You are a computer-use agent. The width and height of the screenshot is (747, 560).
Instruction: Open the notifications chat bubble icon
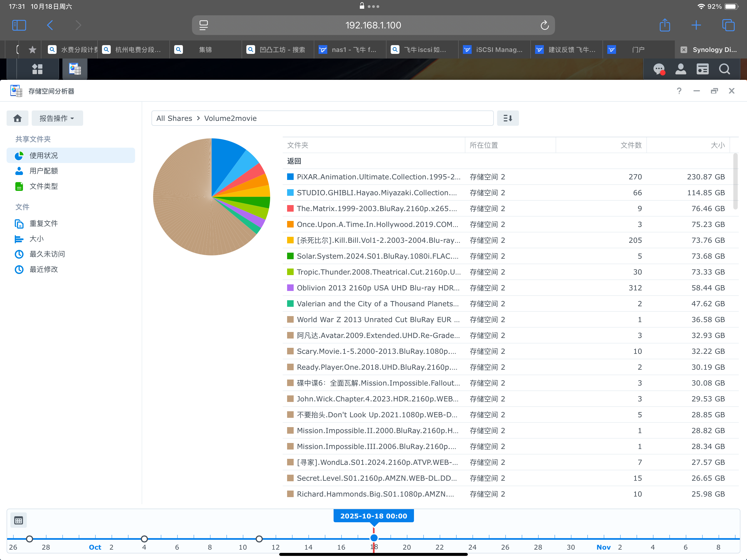(659, 69)
